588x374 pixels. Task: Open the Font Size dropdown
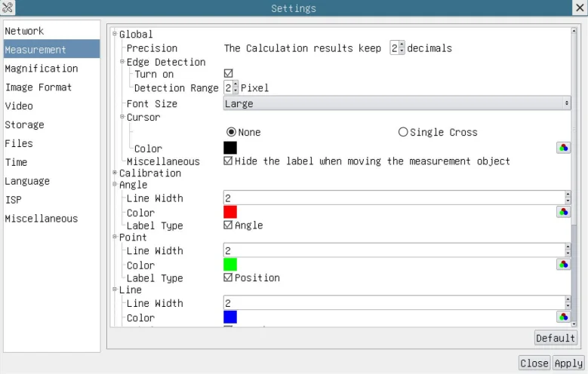[x=397, y=103]
